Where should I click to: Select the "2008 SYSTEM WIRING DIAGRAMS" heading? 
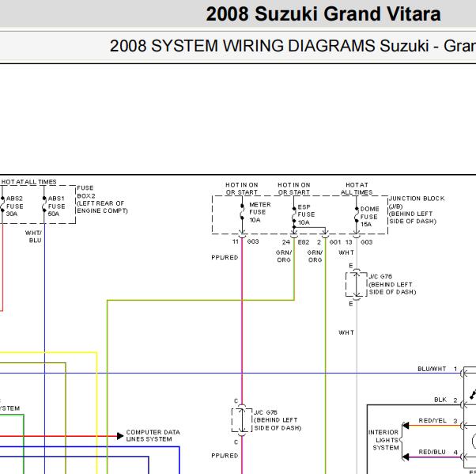pyautogui.click(x=243, y=46)
